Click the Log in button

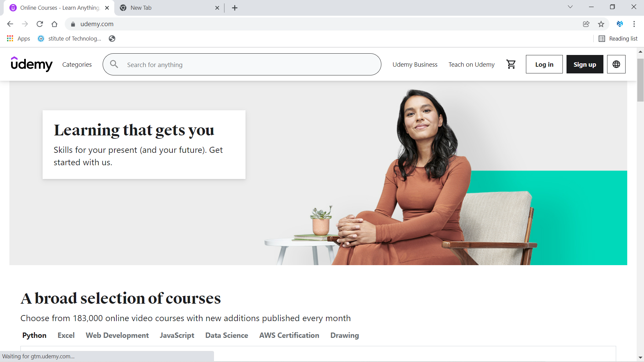pos(544,64)
